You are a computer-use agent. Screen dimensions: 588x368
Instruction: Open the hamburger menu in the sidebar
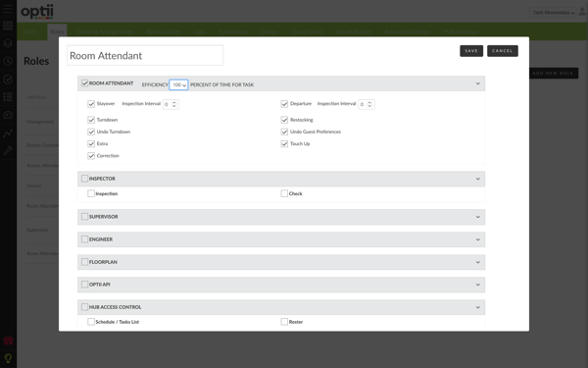8,9
